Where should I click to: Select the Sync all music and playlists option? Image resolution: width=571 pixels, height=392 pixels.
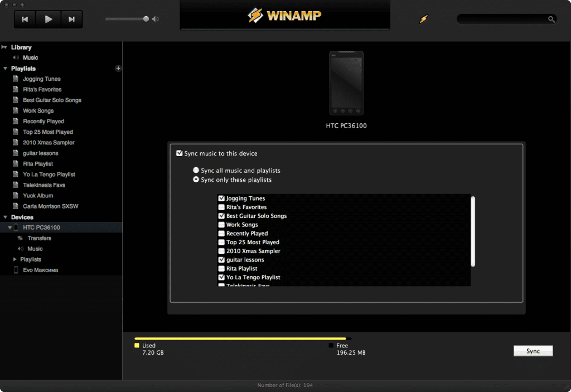point(196,171)
